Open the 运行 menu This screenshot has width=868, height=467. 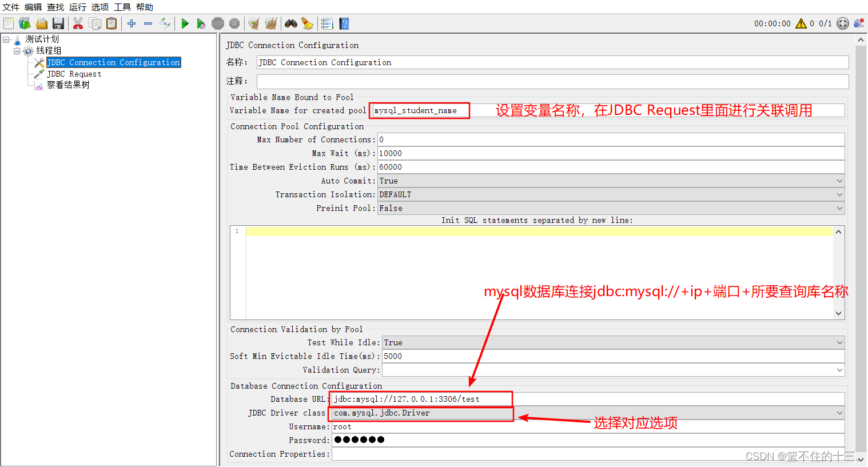point(78,7)
